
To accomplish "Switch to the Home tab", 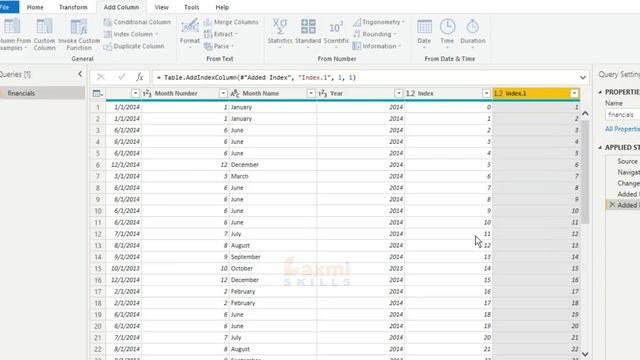I will click(35, 7).
